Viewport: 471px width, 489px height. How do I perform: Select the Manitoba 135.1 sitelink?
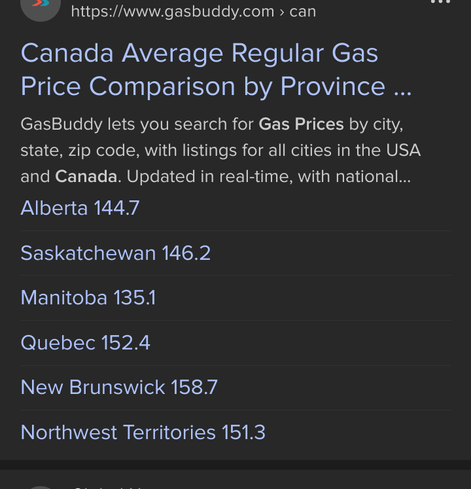click(88, 297)
